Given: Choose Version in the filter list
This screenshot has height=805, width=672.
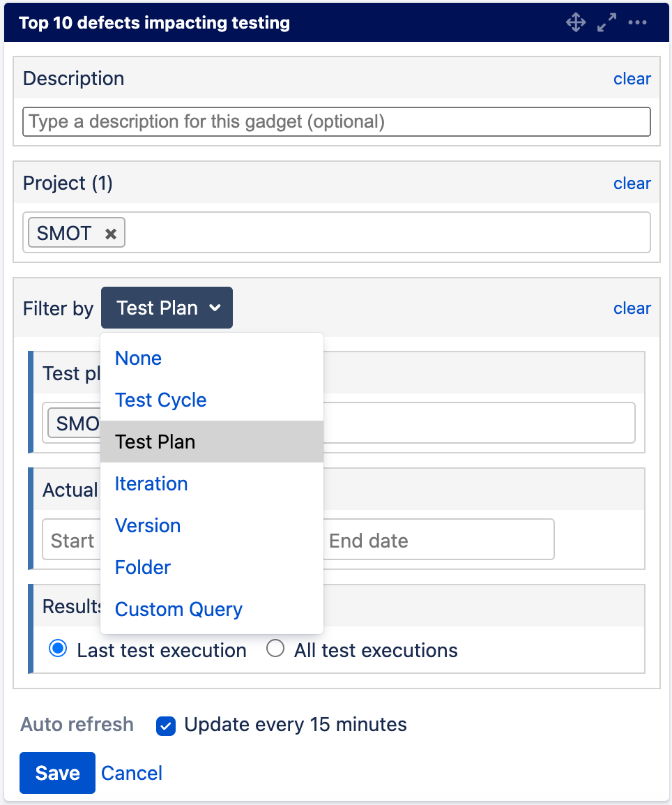Looking at the screenshot, I should coord(147,525).
